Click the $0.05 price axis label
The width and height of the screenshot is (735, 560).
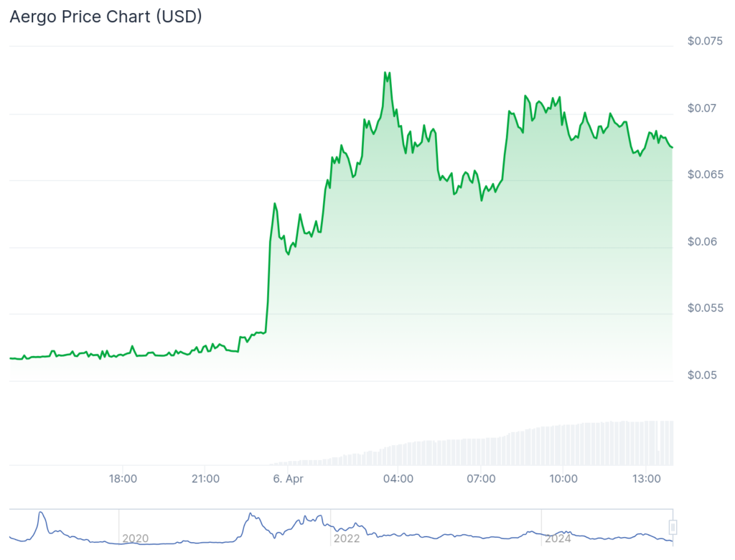click(x=702, y=375)
